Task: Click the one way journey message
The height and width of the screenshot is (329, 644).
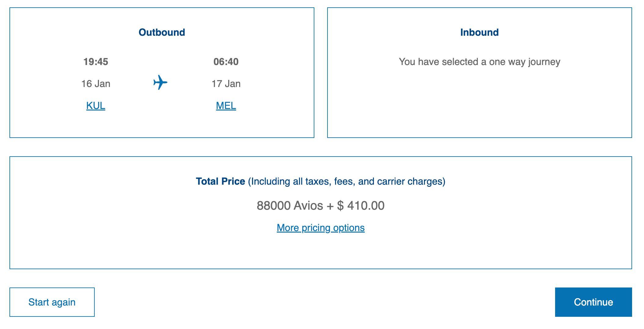Action: (x=479, y=62)
